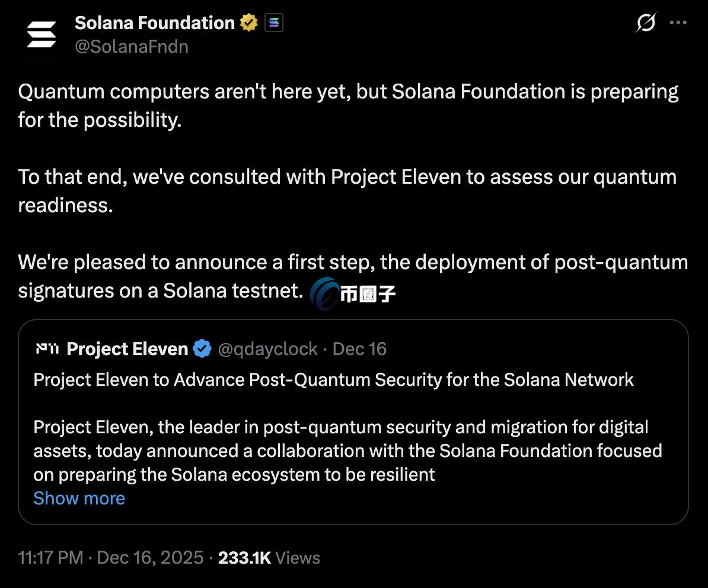
Task: Click the Project Eleven avatar icon
Action: pos(46,349)
